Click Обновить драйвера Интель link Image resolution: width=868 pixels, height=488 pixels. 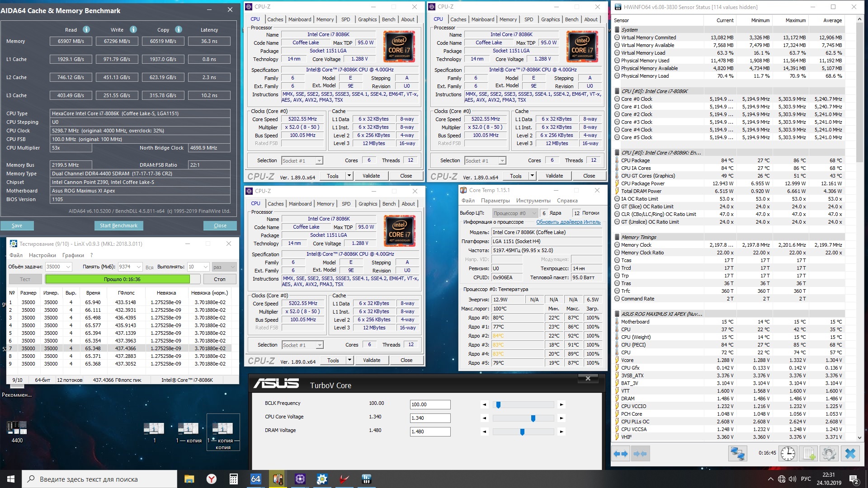[x=568, y=222]
